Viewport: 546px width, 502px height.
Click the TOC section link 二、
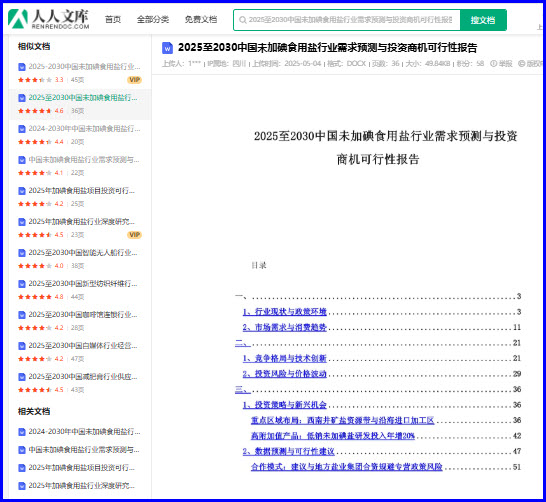(242, 343)
